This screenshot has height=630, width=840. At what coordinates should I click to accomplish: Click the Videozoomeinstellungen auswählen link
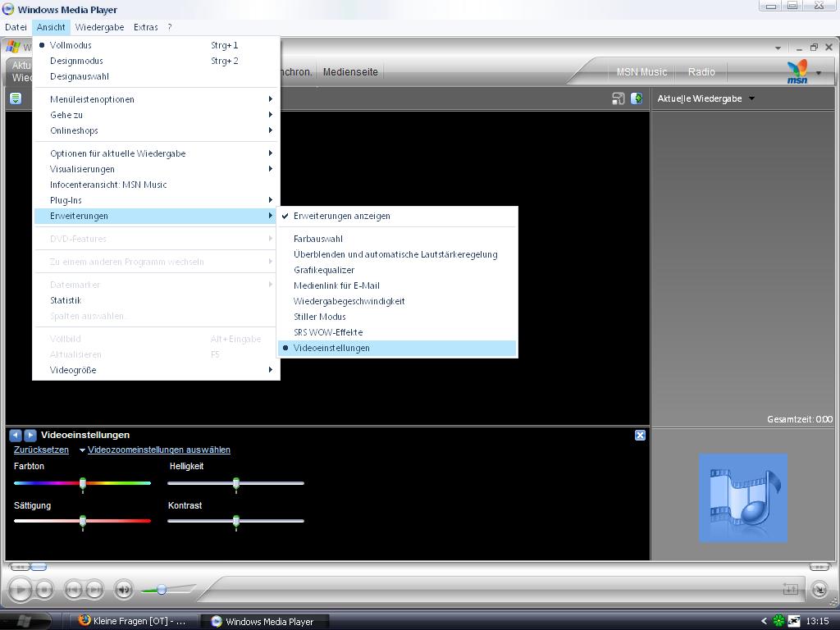tap(159, 450)
